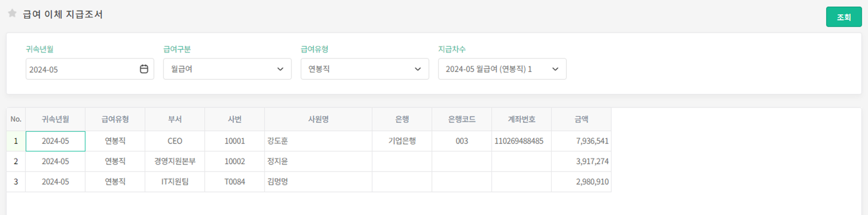Select the 계좌번호 column header
The image size is (868, 215).
point(521,120)
